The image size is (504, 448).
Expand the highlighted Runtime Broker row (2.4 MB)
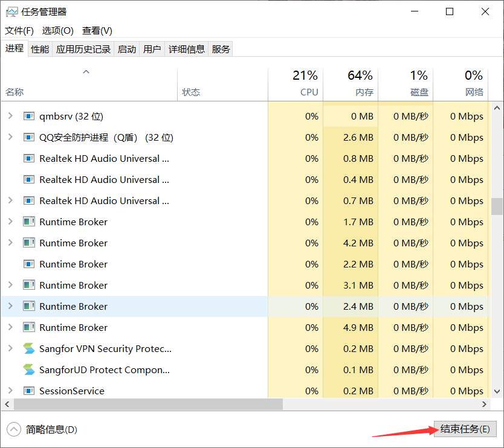pos(10,306)
